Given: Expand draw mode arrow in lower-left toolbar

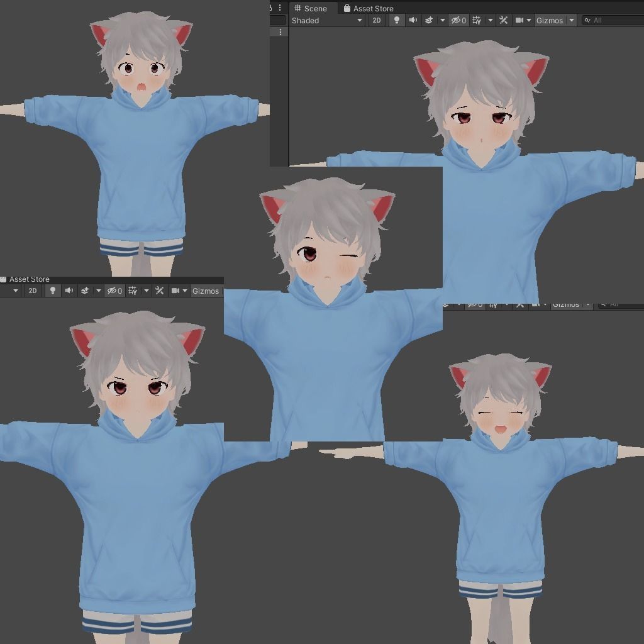Looking at the screenshot, I should [16, 291].
